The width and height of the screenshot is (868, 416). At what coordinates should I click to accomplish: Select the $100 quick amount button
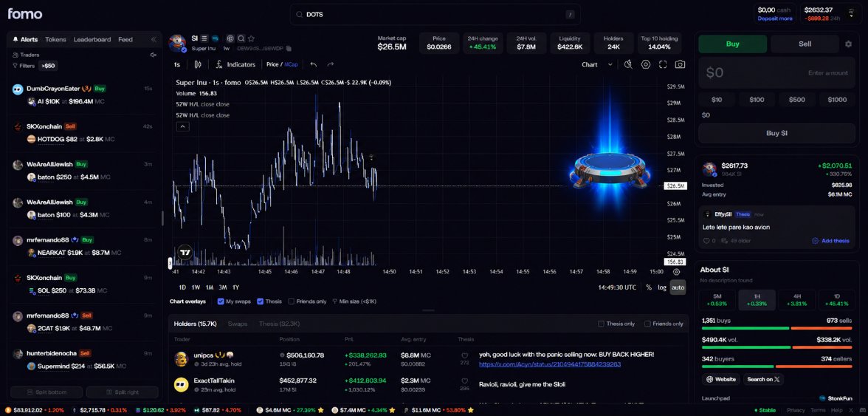[757, 100]
